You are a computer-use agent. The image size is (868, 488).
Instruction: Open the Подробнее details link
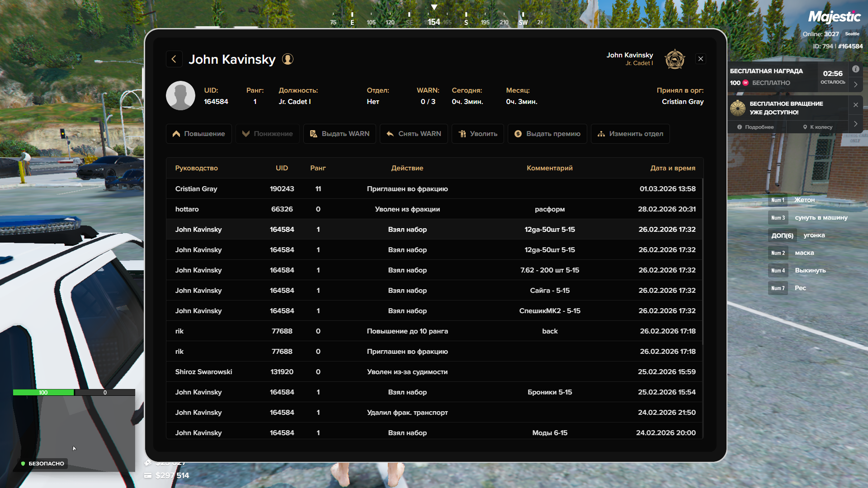point(755,127)
